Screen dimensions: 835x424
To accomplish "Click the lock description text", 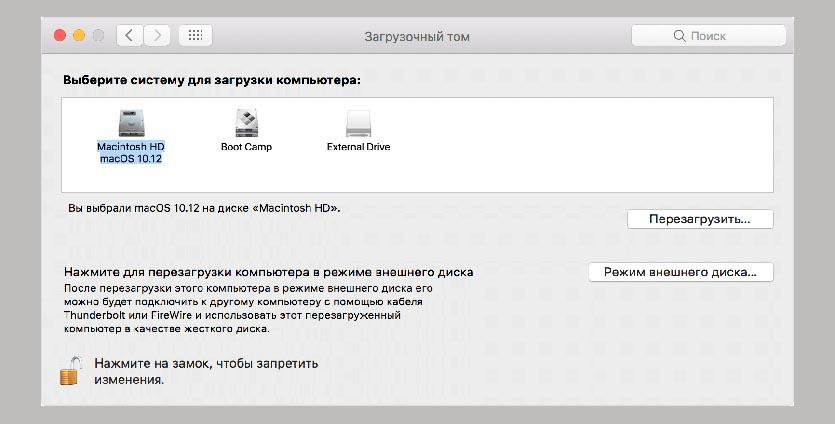I will coord(206,371).
